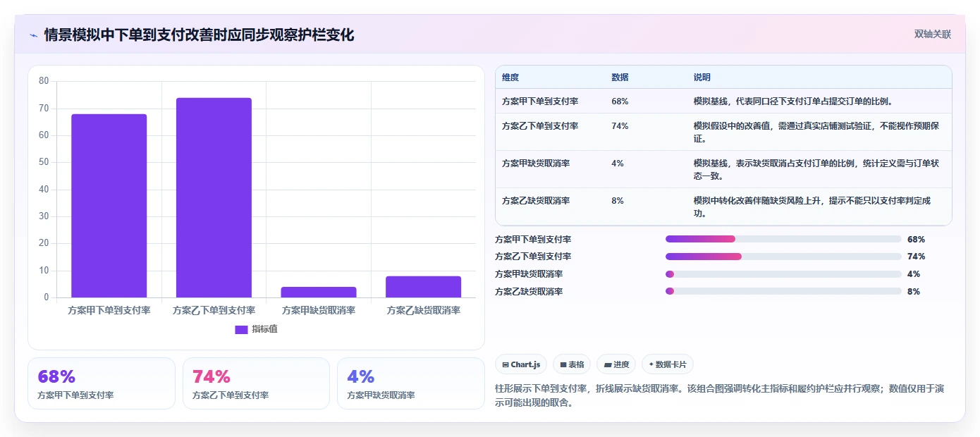This screenshot has width=980, height=437.
Task: Click the 74% cell in the table
Action: pyautogui.click(x=620, y=126)
